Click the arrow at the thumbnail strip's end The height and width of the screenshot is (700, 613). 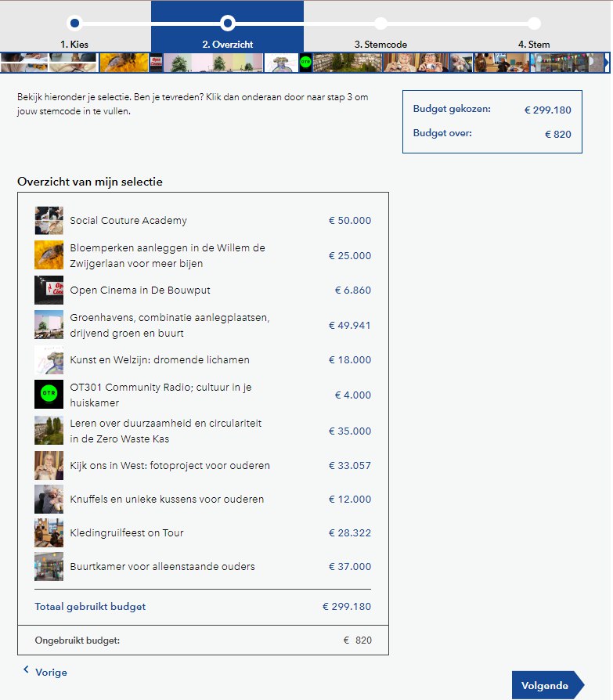(x=607, y=62)
